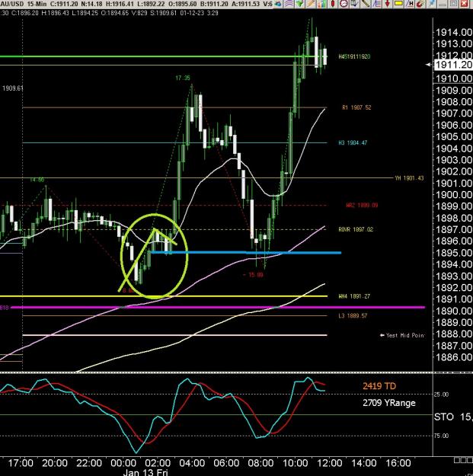
Task: Toggle the red magnet snap icon
Action: click(x=420, y=3)
